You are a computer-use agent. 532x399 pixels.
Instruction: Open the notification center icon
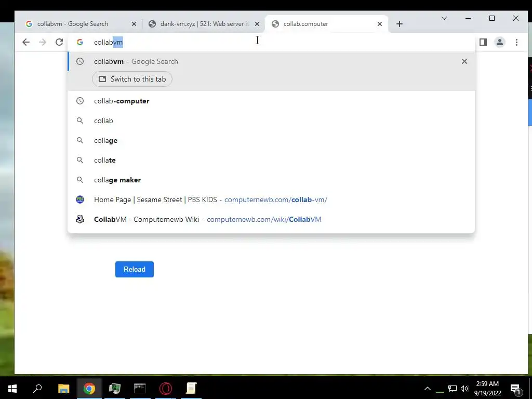pyautogui.click(x=515, y=389)
